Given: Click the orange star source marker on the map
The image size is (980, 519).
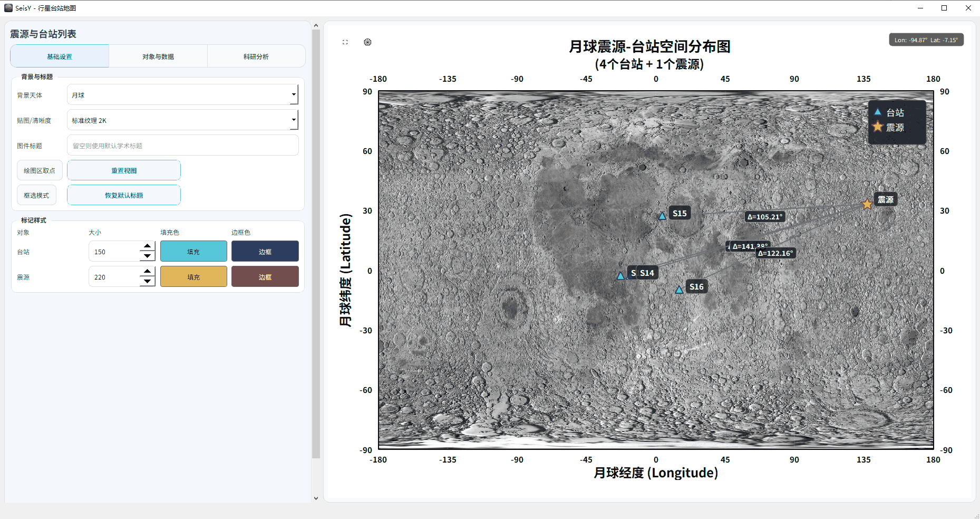Looking at the screenshot, I should tap(867, 204).
